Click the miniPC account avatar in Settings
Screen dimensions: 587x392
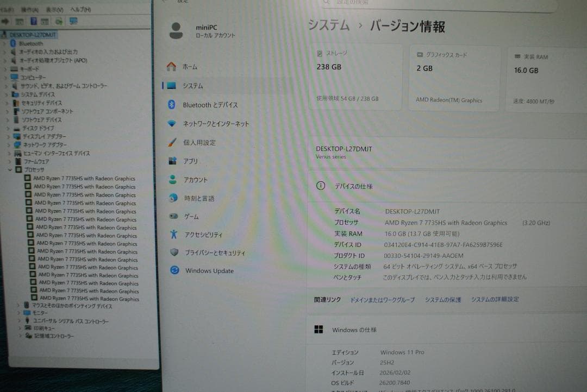coord(176,30)
